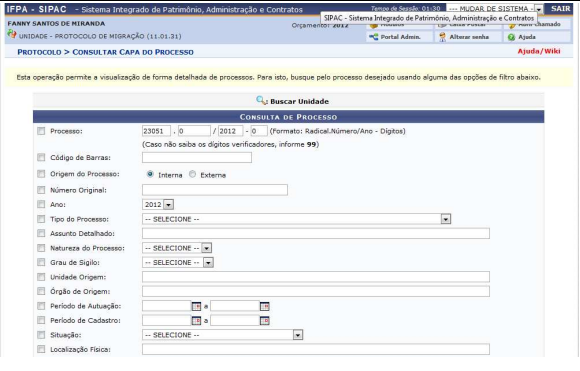Tick the Situação filter checkbox
Screen dimensions: 580x371
pos(41,335)
